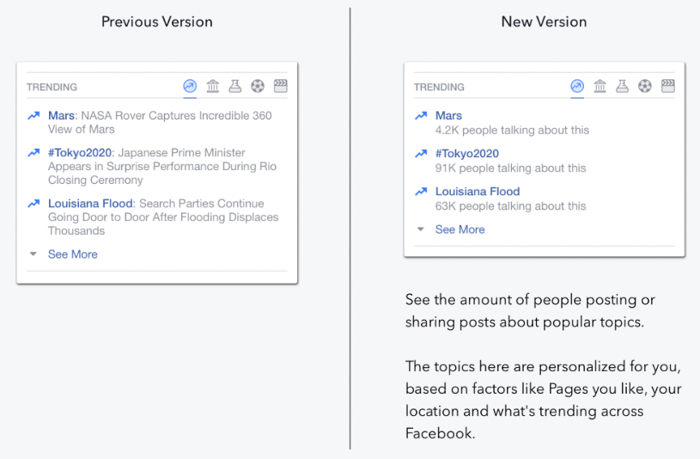Choose Sports soccer ball icon in New Version panel

(645, 87)
